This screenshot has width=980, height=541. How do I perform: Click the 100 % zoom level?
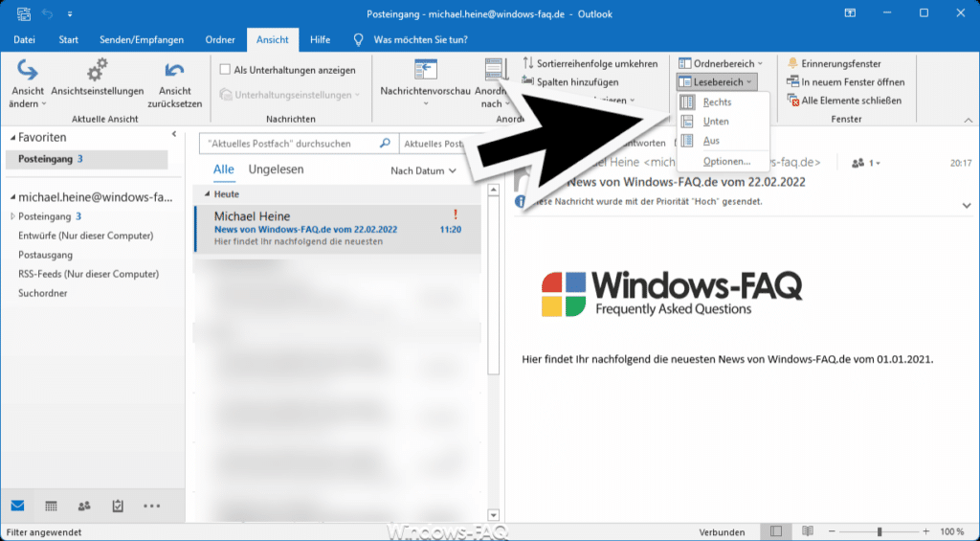952,532
